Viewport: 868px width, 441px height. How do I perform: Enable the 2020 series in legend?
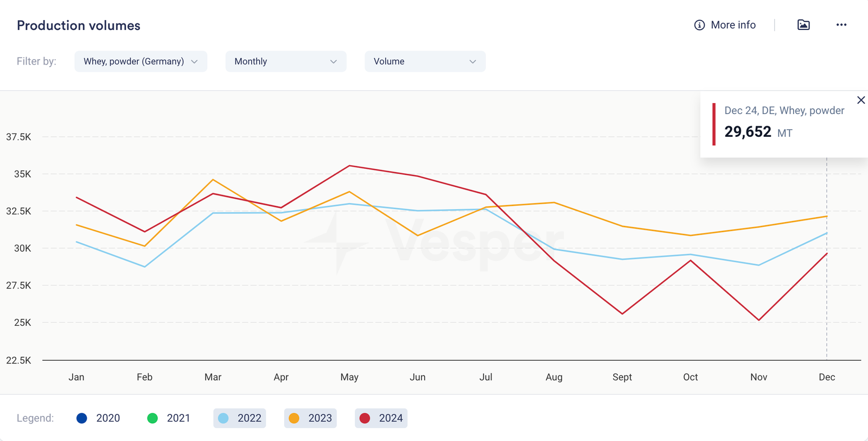(x=107, y=418)
